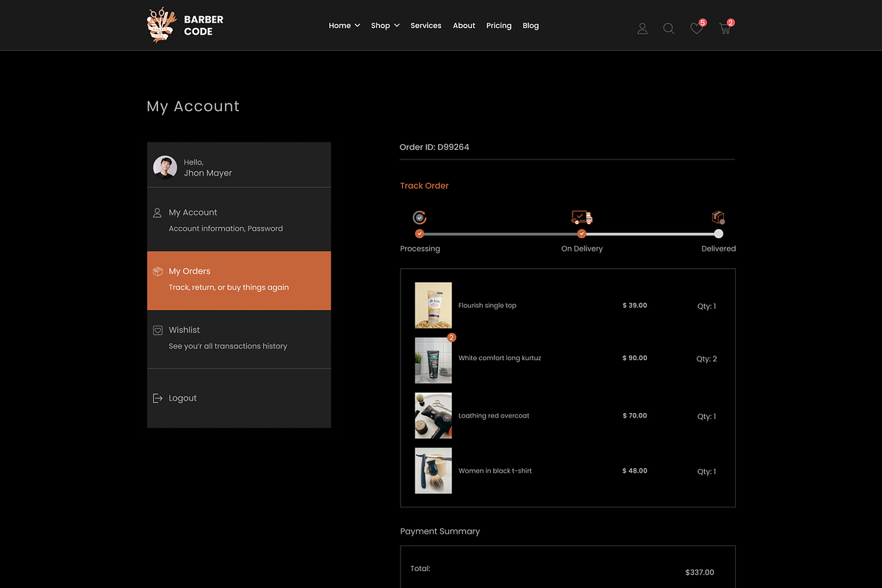Open Wishlist in the sidebar
Screen dimensions: 882x588
[239, 339]
